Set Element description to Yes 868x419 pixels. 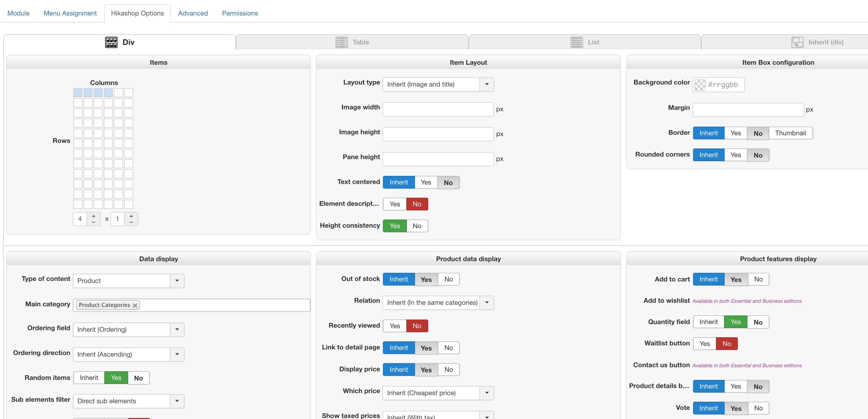(x=395, y=204)
